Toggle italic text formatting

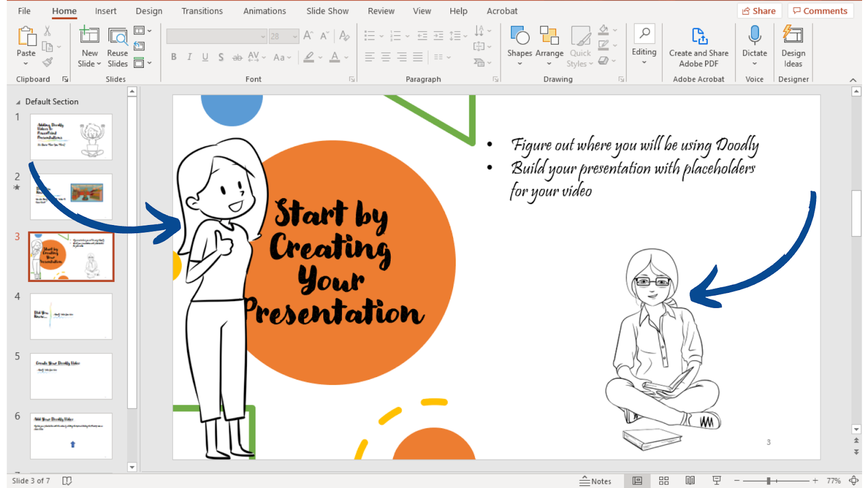pos(189,57)
